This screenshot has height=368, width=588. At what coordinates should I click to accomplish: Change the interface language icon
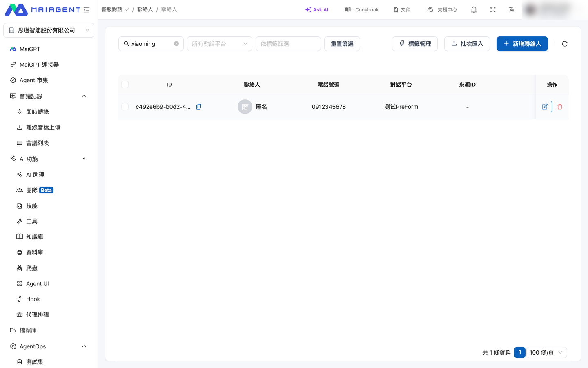click(x=512, y=10)
